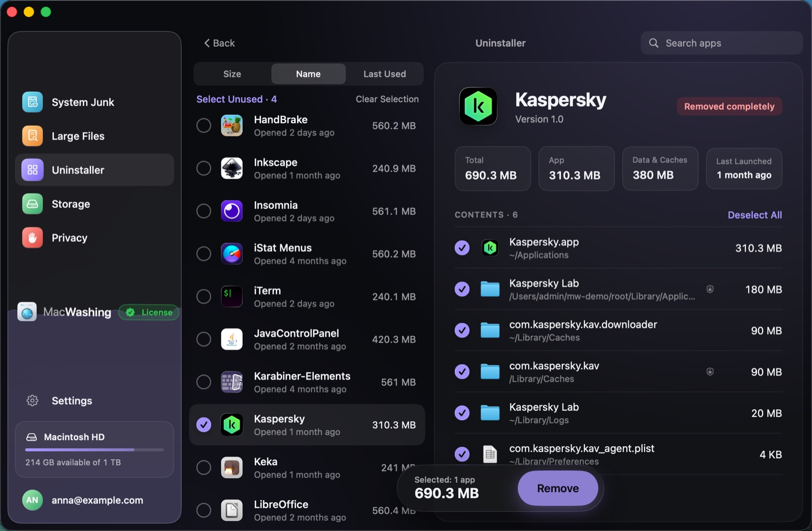The image size is (812, 531).
Task: Select the JavaControlPanel checkbox
Action: (x=204, y=339)
